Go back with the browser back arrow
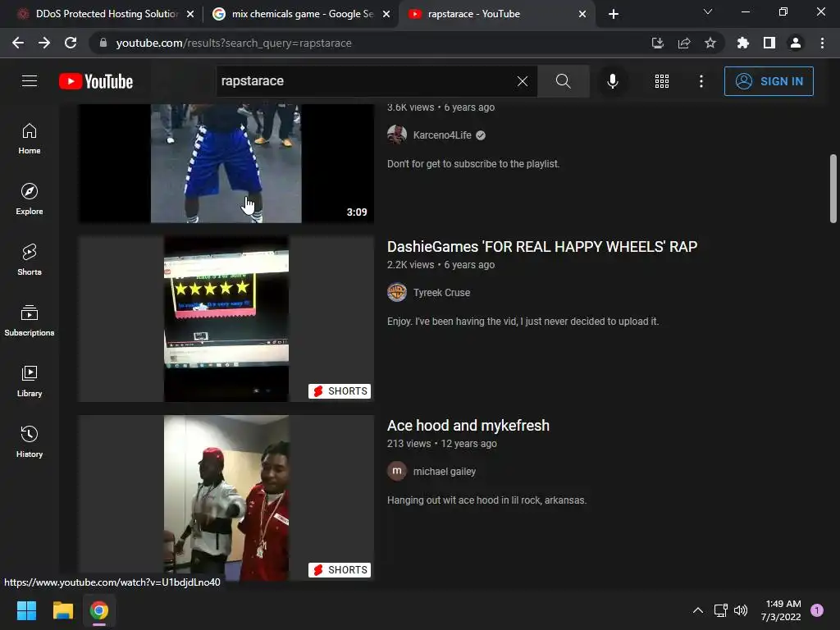Screen dimensions: 840x630 coord(18,43)
